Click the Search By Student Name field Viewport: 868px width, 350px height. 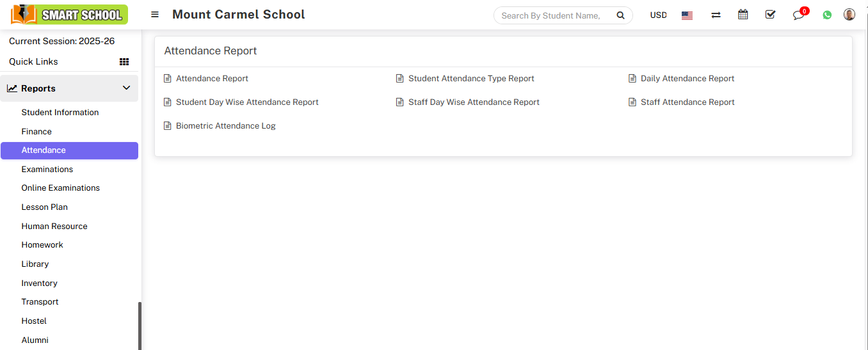coord(551,15)
